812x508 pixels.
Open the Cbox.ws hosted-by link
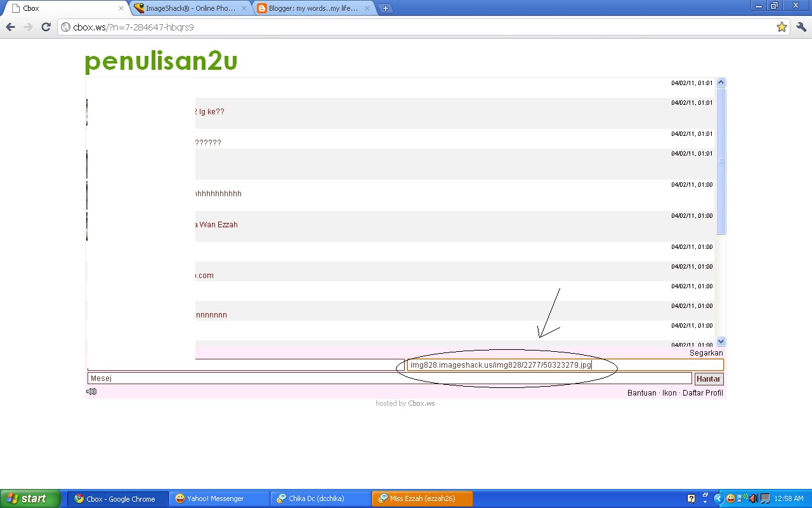pyautogui.click(x=421, y=403)
